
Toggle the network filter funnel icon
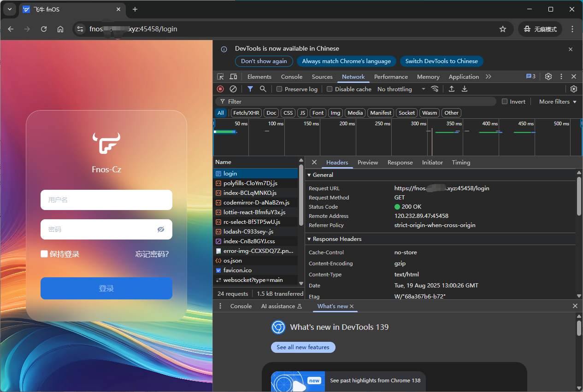click(x=250, y=89)
